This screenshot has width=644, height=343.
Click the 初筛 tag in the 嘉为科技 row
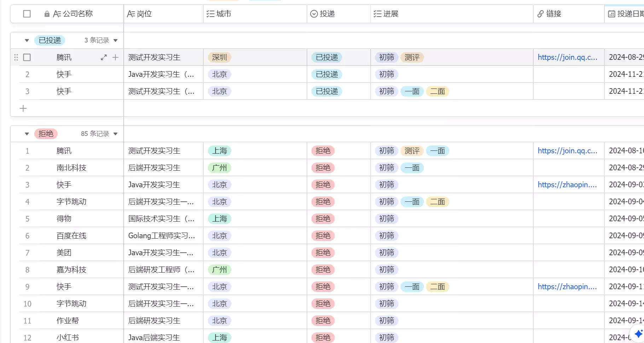[387, 270]
